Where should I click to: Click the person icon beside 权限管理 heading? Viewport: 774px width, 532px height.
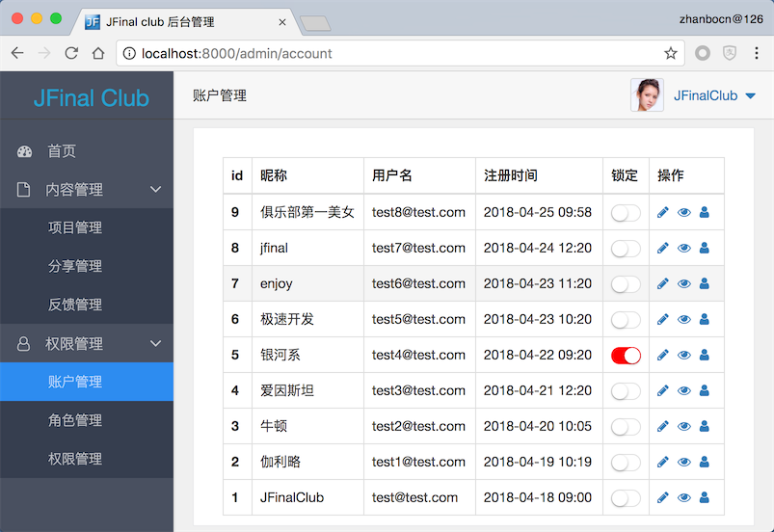coord(23,343)
